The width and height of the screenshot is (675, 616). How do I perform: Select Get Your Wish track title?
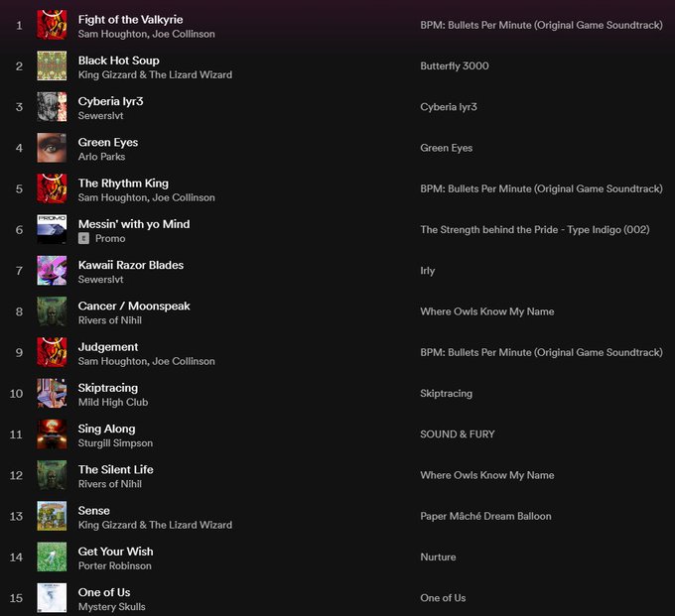click(116, 552)
